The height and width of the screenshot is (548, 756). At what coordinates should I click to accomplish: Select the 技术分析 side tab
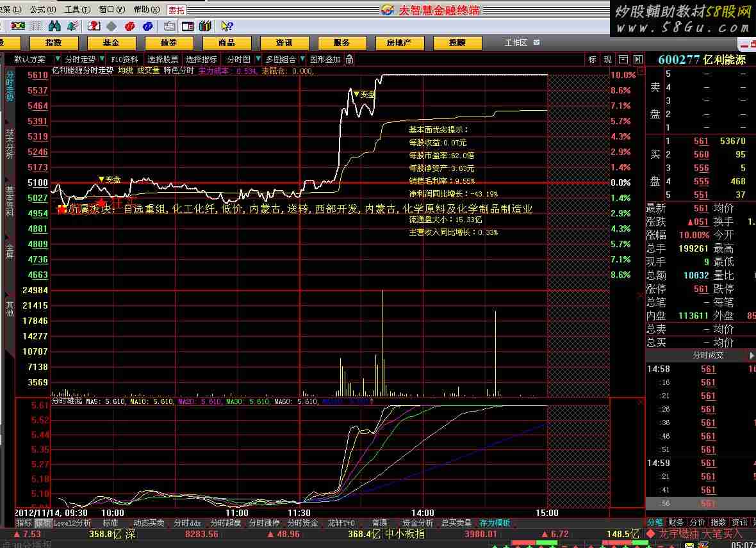(x=10, y=143)
